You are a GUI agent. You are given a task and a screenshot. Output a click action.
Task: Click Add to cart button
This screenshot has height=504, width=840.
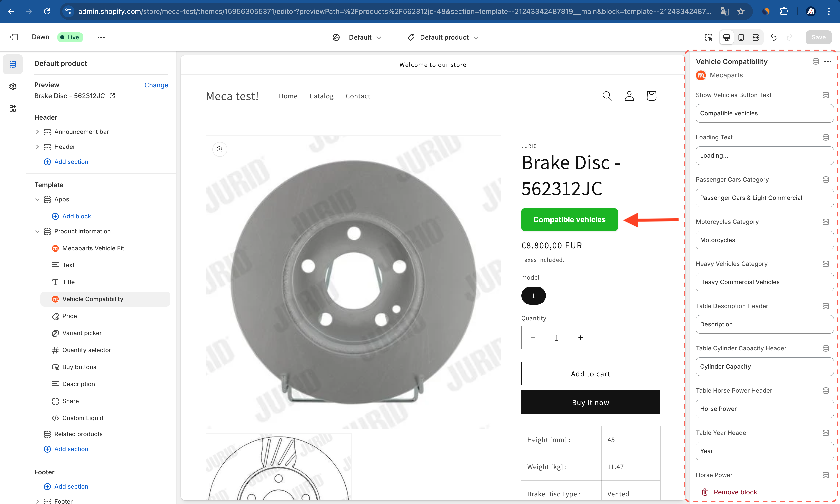(x=590, y=374)
